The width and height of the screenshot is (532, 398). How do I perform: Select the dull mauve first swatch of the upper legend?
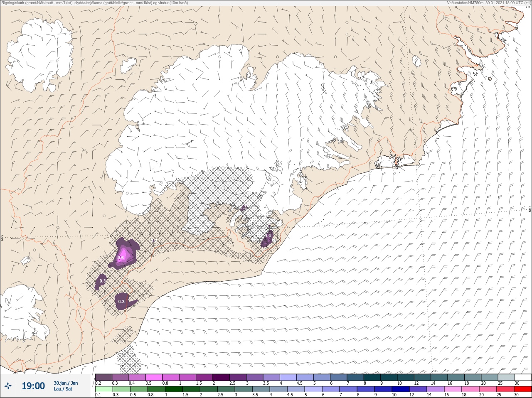pos(103,377)
